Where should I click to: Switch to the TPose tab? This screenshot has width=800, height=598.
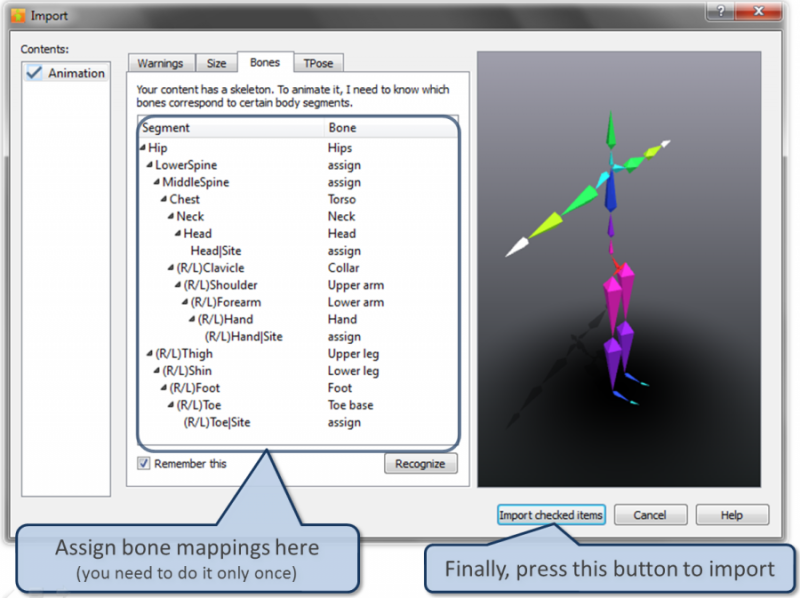318,63
